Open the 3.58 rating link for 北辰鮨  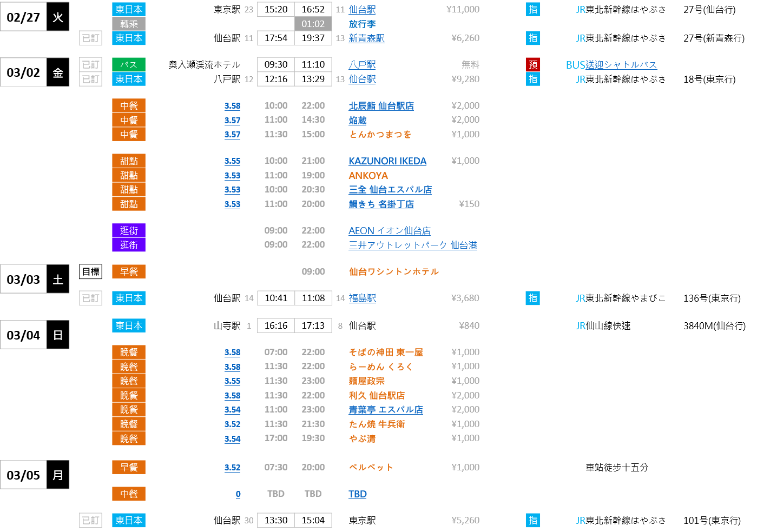pyautogui.click(x=232, y=106)
